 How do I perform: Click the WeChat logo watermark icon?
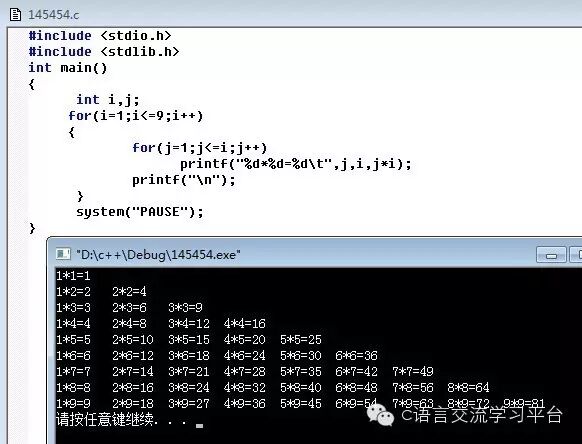point(380,415)
